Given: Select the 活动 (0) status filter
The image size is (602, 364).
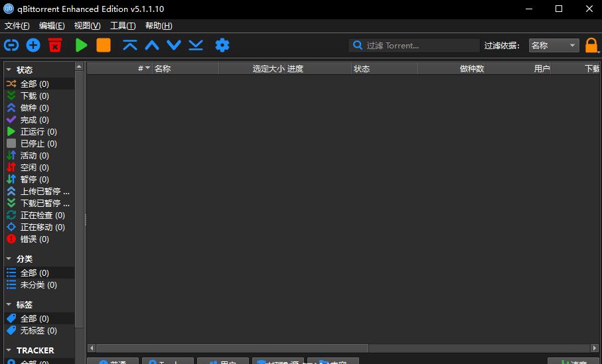Looking at the screenshot, I should [x=40, y=155].
